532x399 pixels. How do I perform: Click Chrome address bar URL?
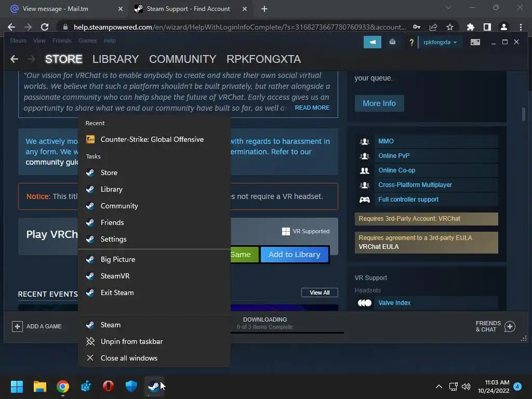coord(240,27)
